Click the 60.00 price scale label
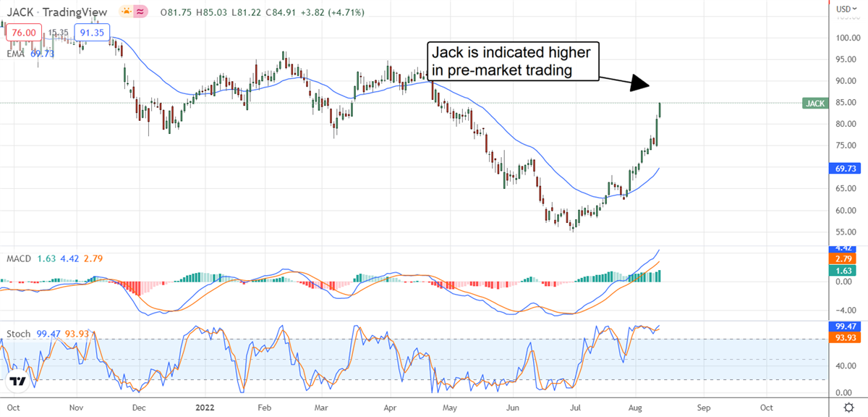Screen dimensions: 868x417 pyautogui.click(x=845, y=211)
